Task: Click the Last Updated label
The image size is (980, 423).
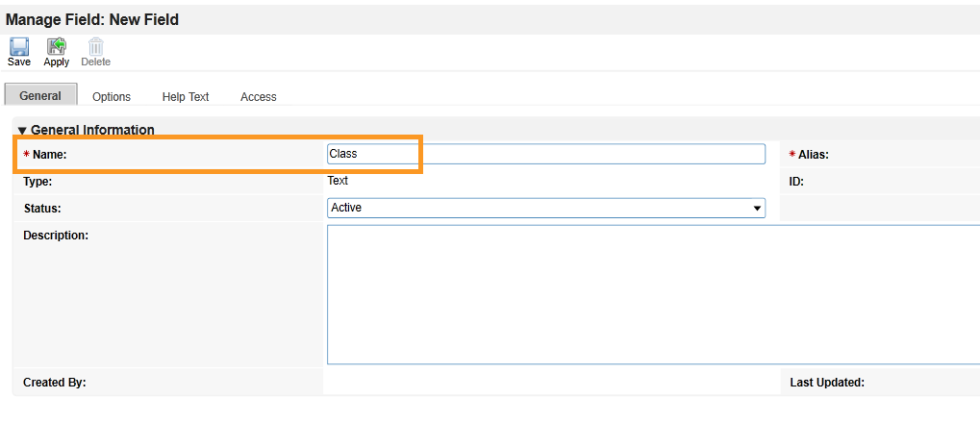Action: click(827, 383)
